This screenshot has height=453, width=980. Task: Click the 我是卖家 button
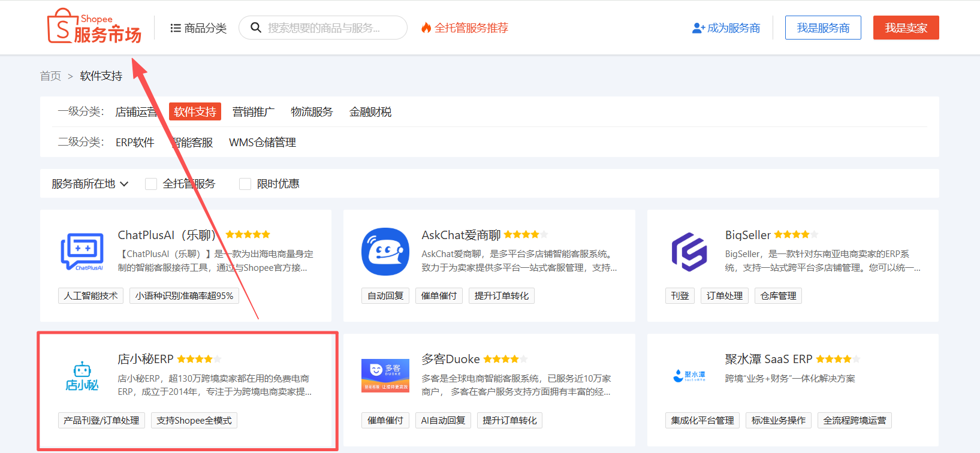click(x=906, y=28)
